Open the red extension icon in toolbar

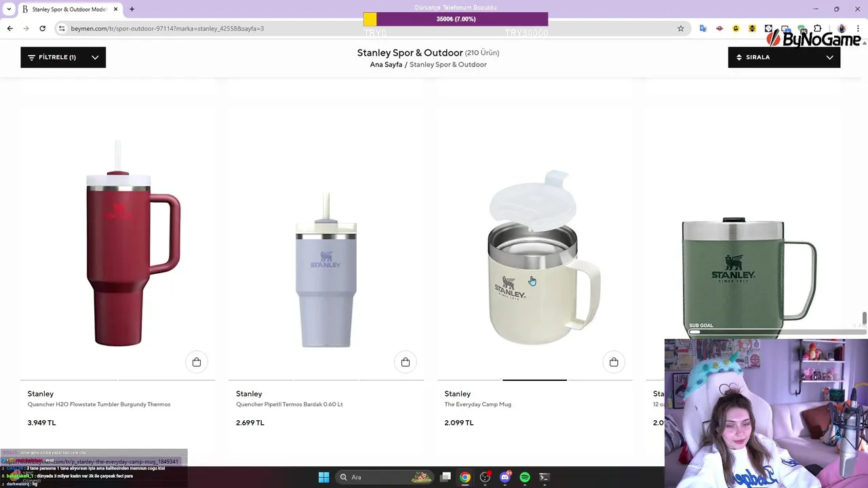coord(719,28)
